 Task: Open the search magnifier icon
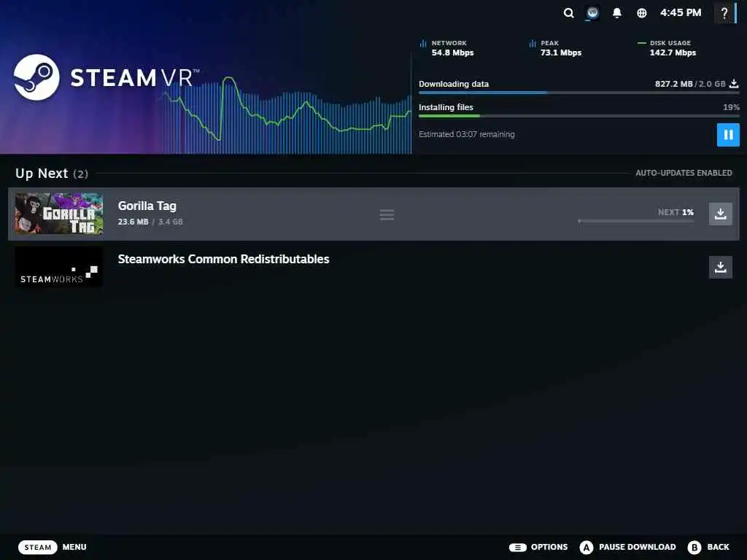pyautogui.click(x=568, y=13)
